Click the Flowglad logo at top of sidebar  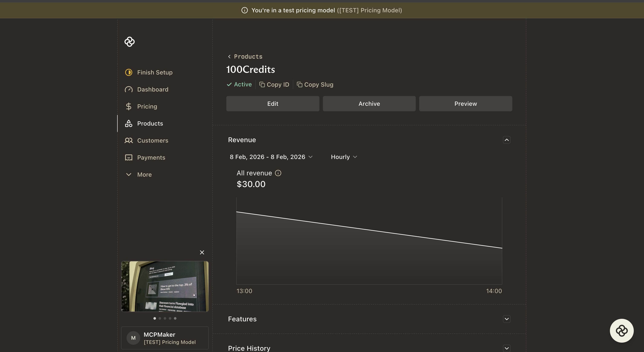click(x=130, y=42)
